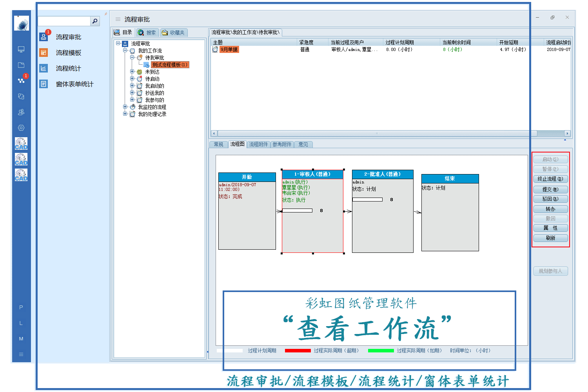Click the M entry in left sidebar
This screenshot has height=392, width=588.
21,339
